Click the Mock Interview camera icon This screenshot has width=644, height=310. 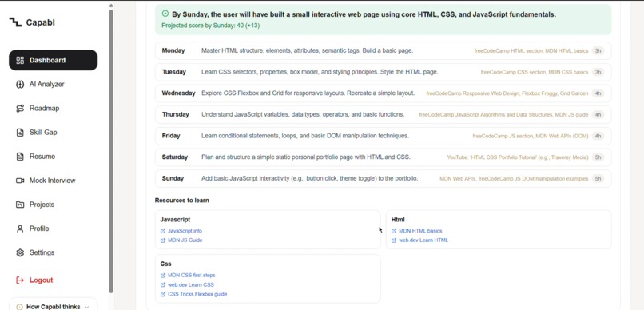20,181
